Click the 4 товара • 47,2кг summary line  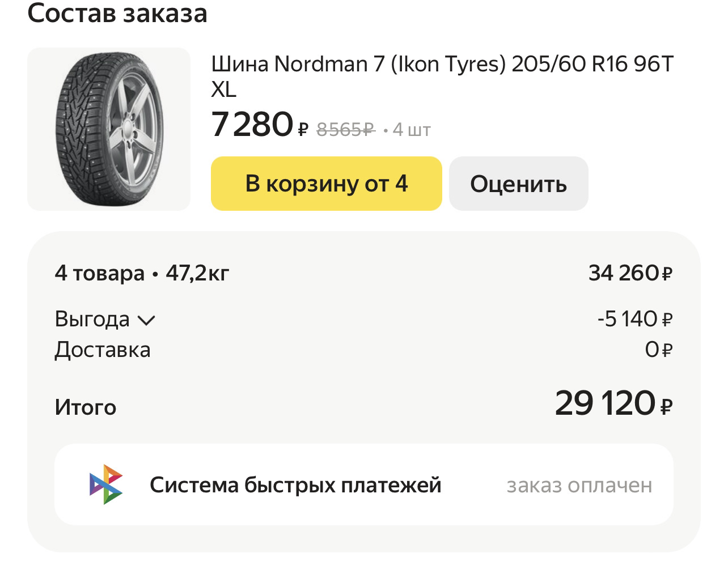(x=142, y=274)
